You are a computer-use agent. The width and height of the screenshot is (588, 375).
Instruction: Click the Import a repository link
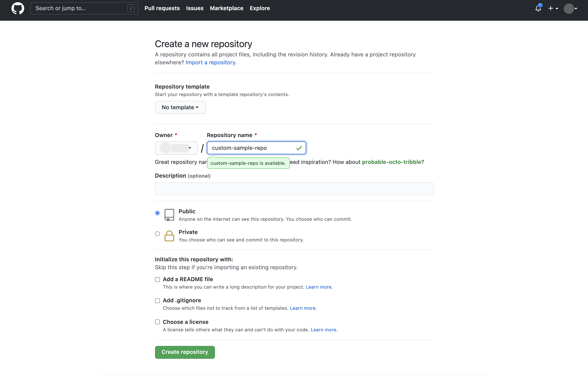pos(210,62)
